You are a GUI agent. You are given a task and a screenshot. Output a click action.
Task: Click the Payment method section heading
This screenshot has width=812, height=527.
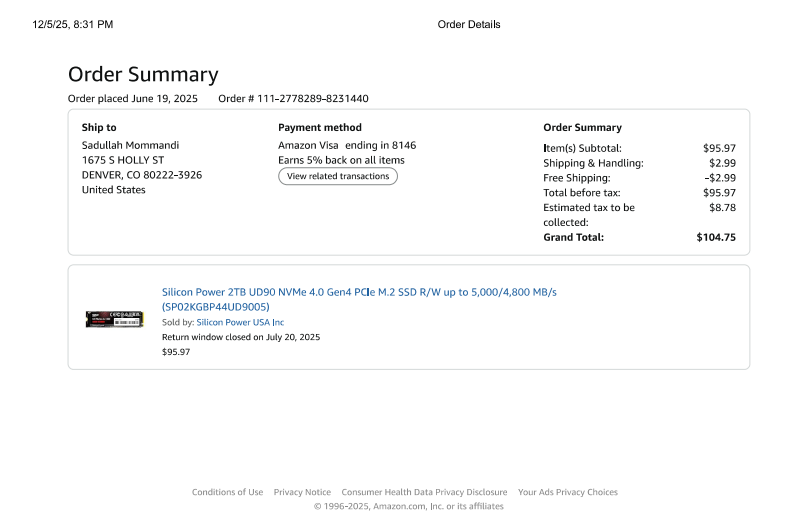tap(320, 128)
